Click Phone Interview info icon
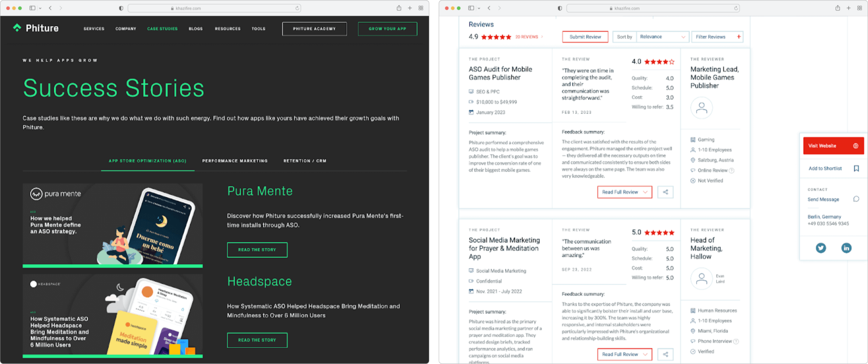The image size is (868, 364). pos(736,342)
